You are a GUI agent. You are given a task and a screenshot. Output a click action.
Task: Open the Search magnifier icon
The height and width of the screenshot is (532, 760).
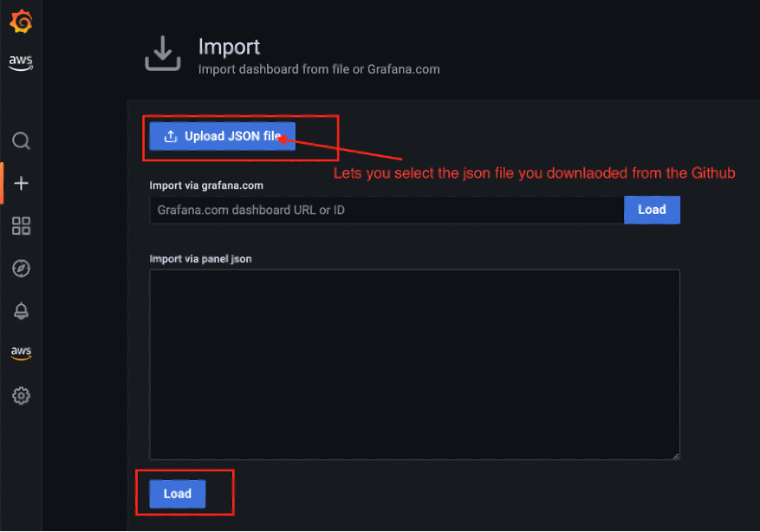pos(20,140)
